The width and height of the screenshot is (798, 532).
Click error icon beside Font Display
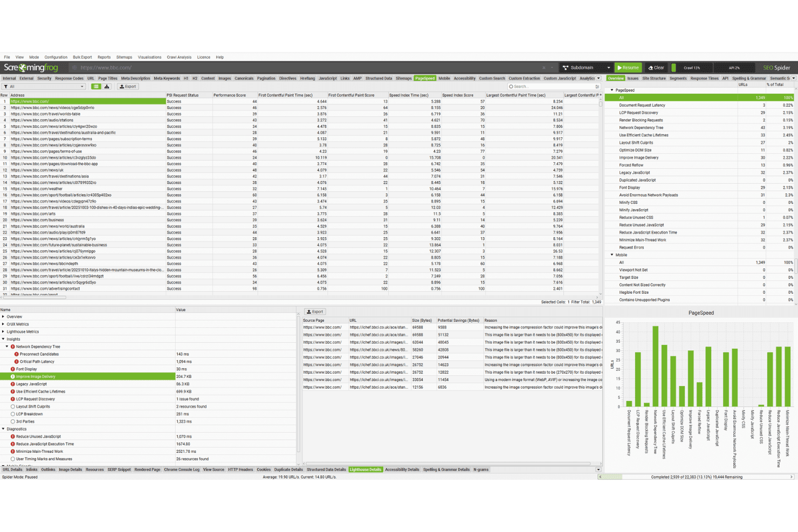click(x=13, y=369)
